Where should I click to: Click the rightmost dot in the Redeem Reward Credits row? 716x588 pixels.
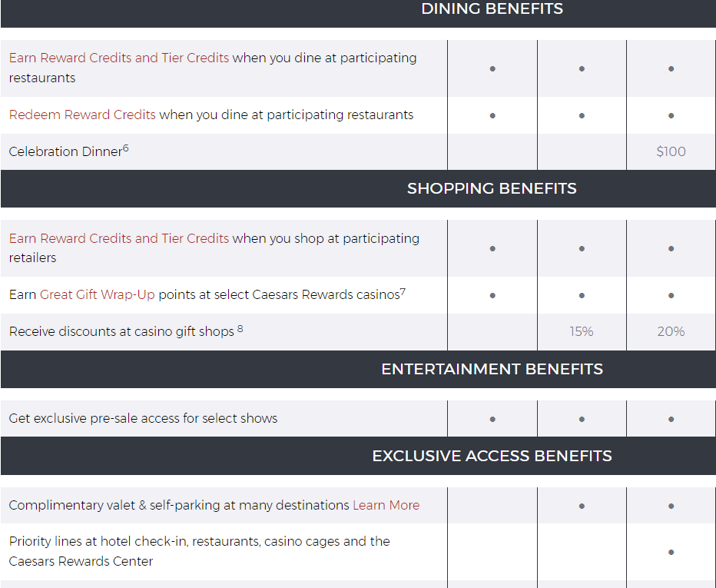click(671, 116)
